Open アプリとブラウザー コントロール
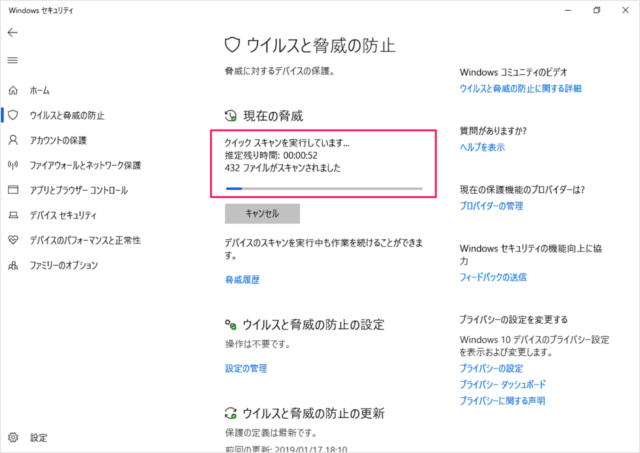This screenshot has width=640, height=453. 78,190
